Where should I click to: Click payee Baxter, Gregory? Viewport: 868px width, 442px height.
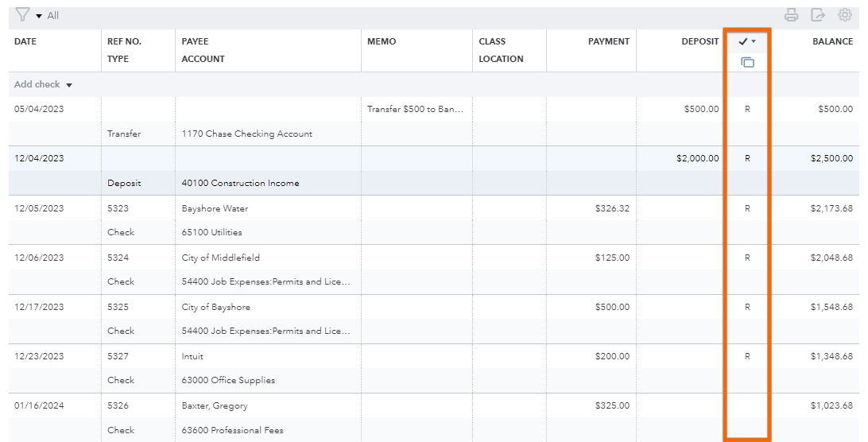pyautogui.click(x=215, y=405)
